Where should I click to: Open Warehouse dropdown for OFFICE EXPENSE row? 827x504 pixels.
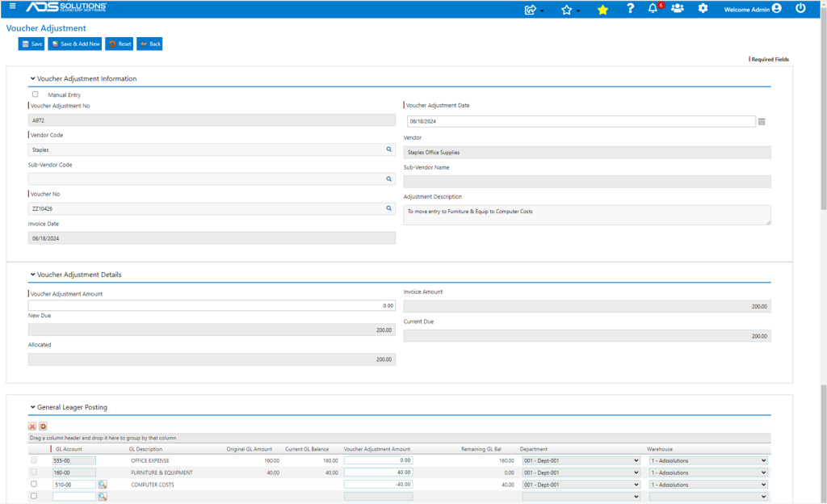pos(708,460)
